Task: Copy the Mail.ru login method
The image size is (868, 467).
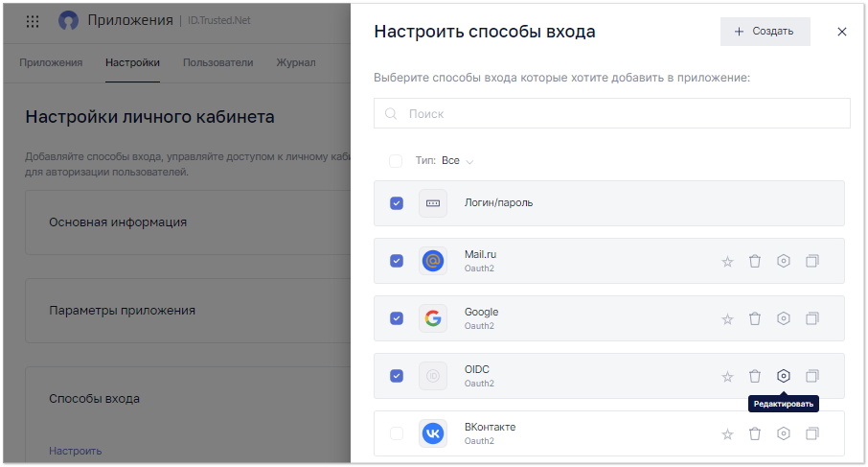Action: pyautogui.click(x=812, y=261)
